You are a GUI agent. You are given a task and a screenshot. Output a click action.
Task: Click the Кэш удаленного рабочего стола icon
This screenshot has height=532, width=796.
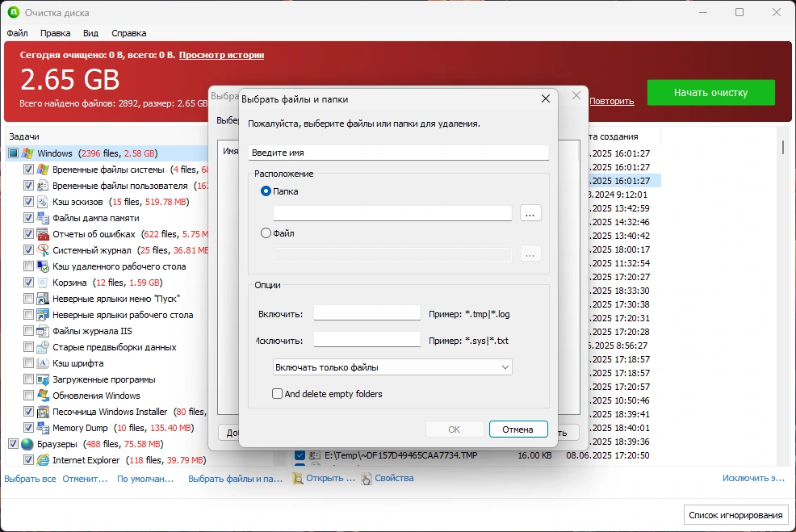coord(43,266)
